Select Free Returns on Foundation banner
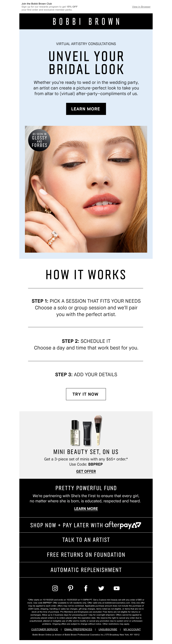Viewport: 172px width, 644px height. coord(86,555)
